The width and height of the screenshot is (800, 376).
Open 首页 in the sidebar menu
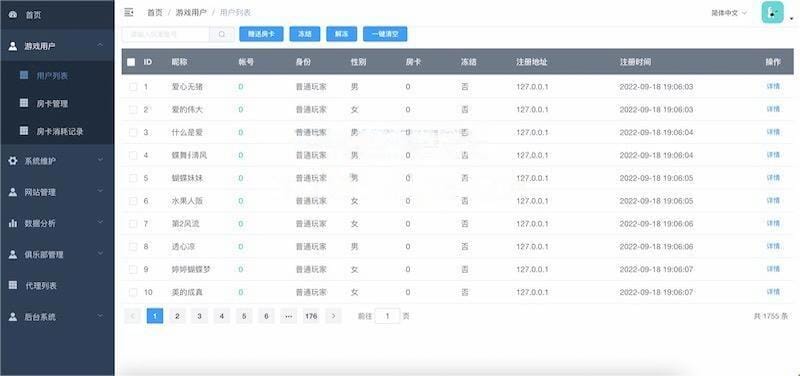(57, 15)
